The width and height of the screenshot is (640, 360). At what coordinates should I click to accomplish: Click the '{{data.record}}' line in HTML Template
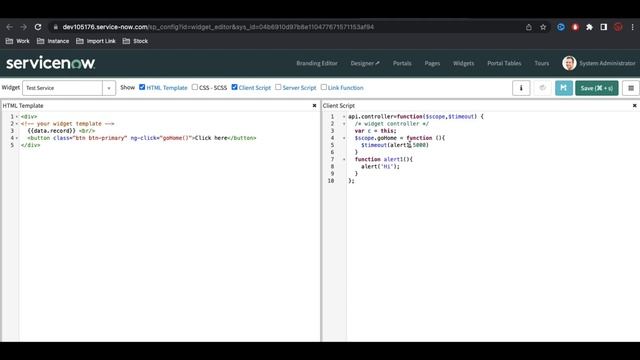61,131
